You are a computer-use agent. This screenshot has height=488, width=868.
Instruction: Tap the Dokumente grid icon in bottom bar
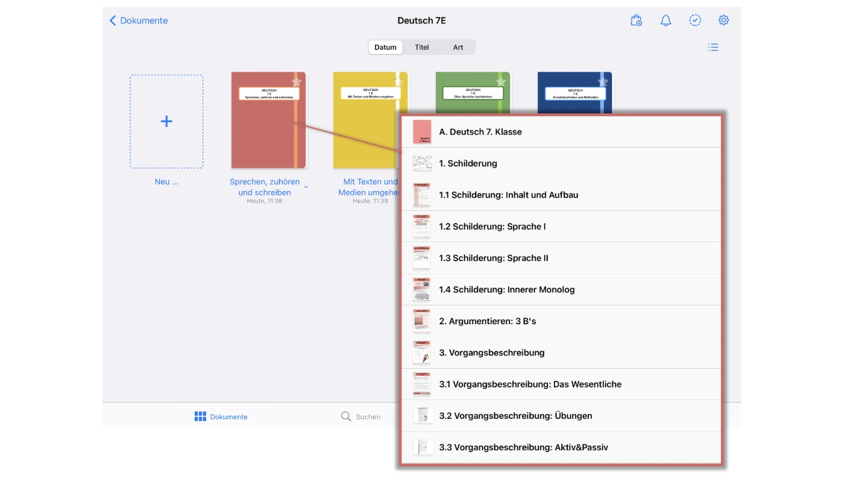(200, 416)
